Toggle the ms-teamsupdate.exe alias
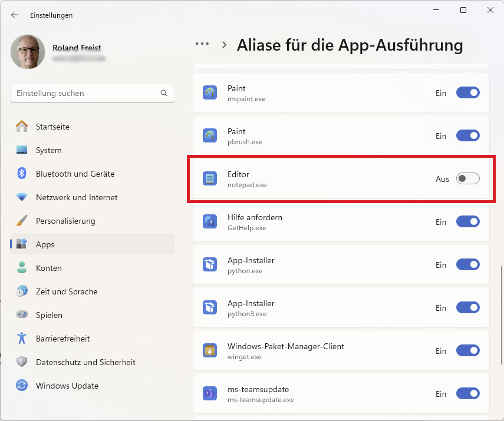The width and height of the screenshot is (504, 421). [467, 394]
